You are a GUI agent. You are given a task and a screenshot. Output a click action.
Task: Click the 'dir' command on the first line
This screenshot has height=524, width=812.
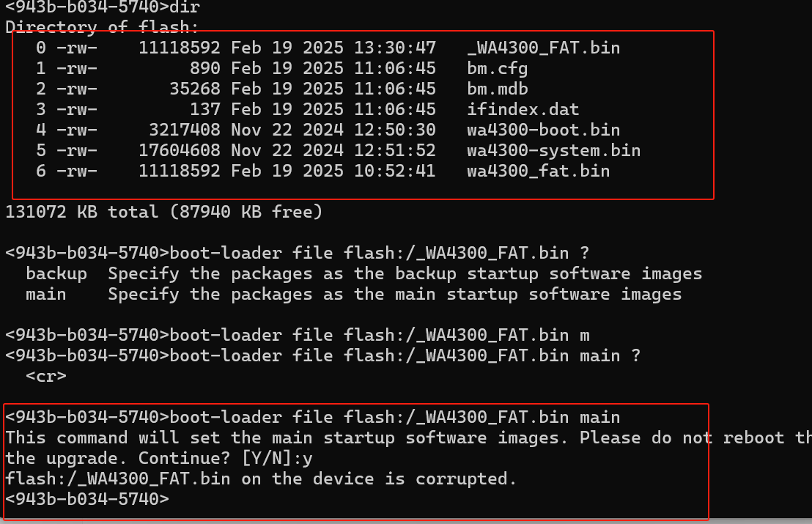point(185,7)
